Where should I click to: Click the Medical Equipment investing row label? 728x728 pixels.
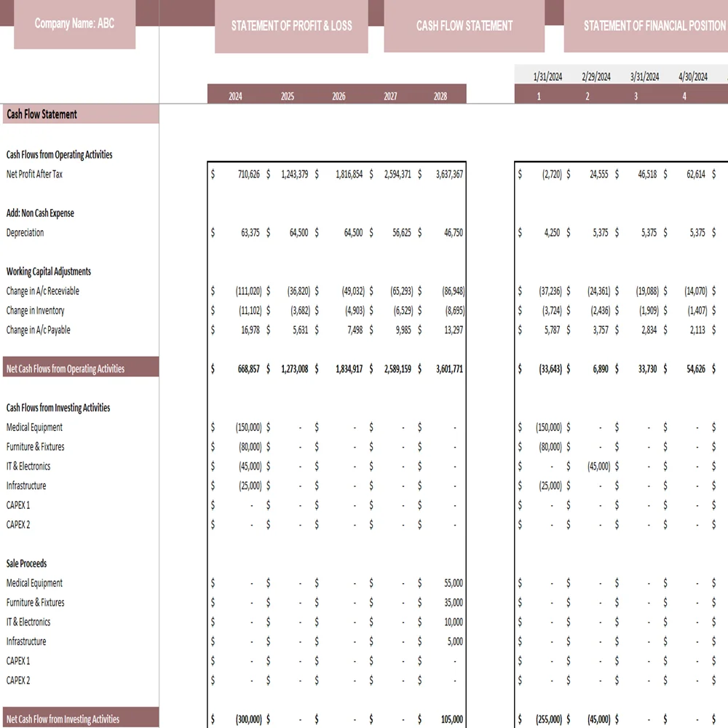(34, 427)
